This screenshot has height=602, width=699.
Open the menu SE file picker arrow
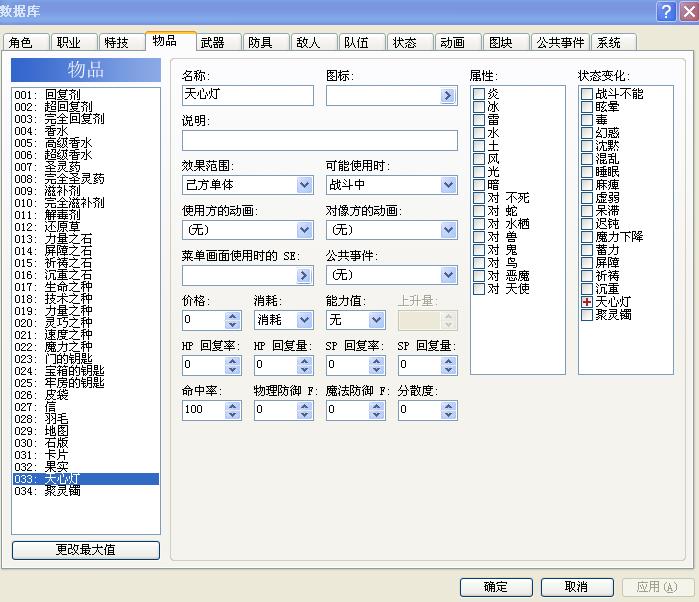pos(304,276)
